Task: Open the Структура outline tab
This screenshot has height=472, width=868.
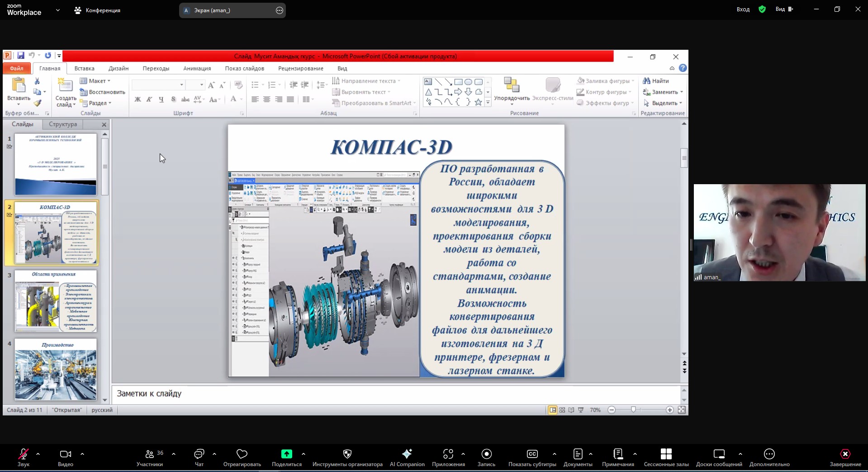Action: [63, 124]
